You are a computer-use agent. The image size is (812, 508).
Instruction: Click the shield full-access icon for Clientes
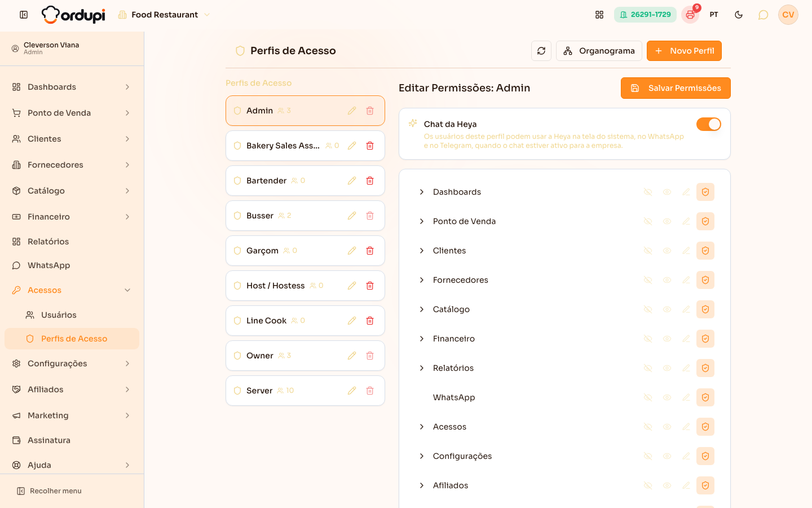tap(705, 251)
